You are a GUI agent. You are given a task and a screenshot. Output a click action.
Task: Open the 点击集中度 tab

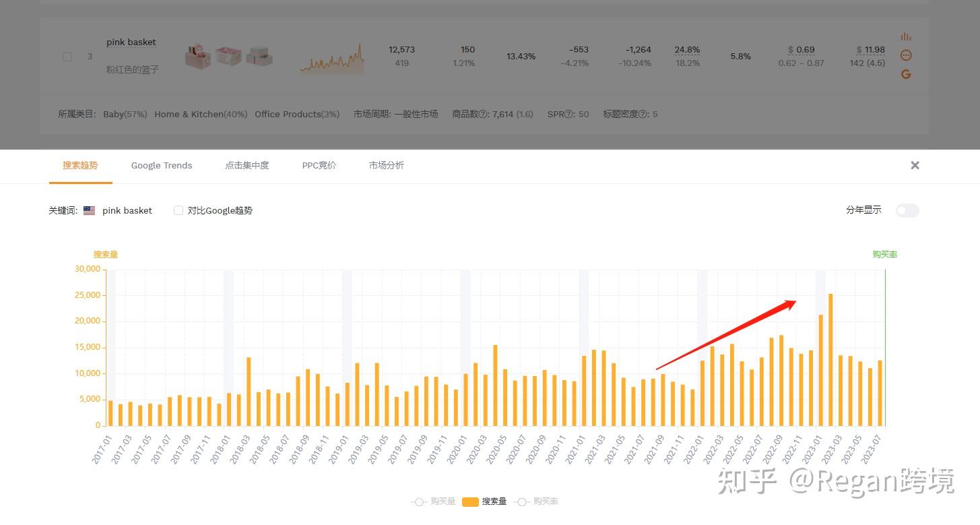(x=247, y=165)
